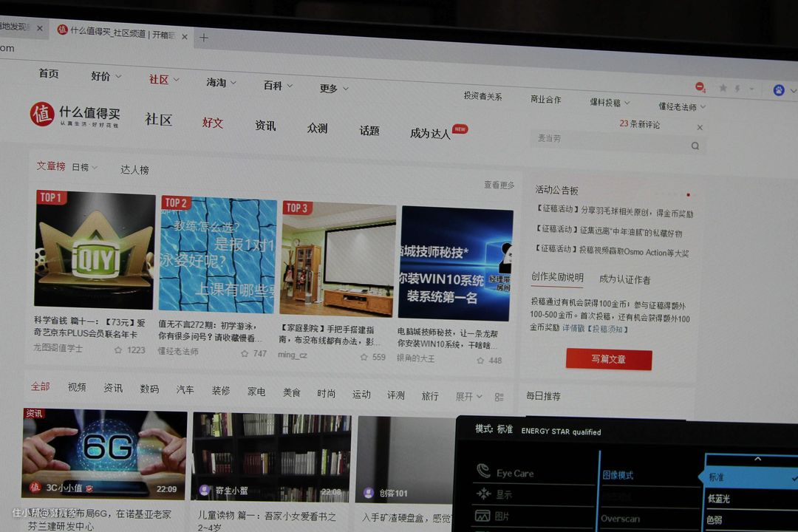
Task: Go to the 资讯 section tab
Action: [x=265, y=126]
